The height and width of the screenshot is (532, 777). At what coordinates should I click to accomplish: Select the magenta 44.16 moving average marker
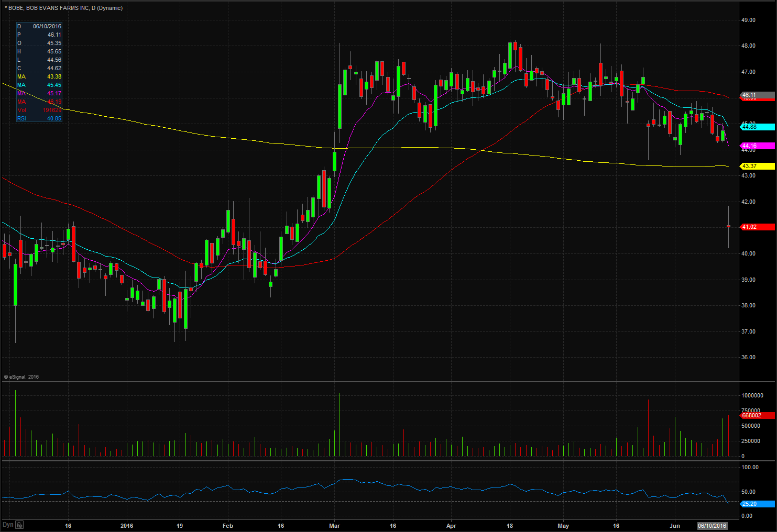757,146
